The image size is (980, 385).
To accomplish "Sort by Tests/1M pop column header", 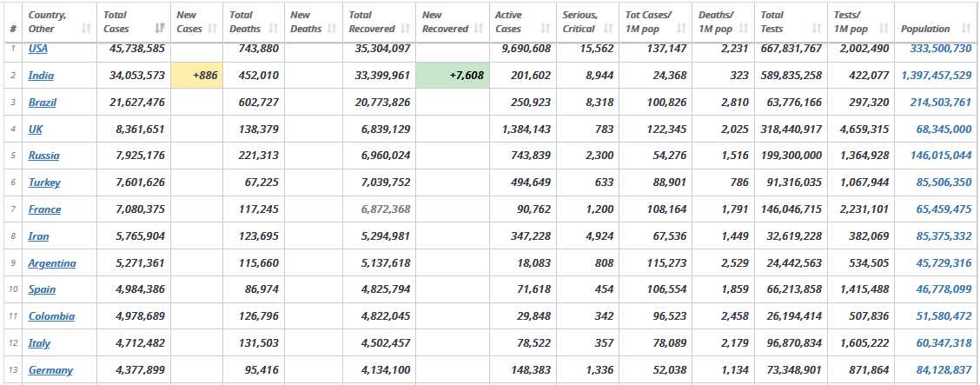I will [x=861, y=22].
